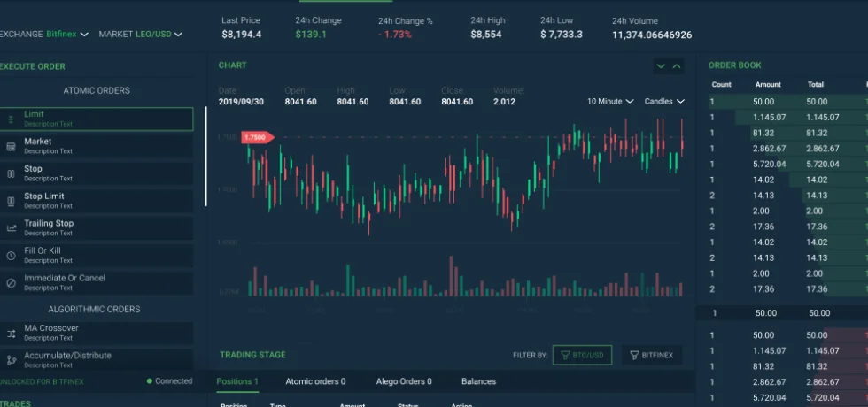Switch to the Balances tab
This screenshot has width=868, height=407.
pyautogui.click(x=479, y=381)
